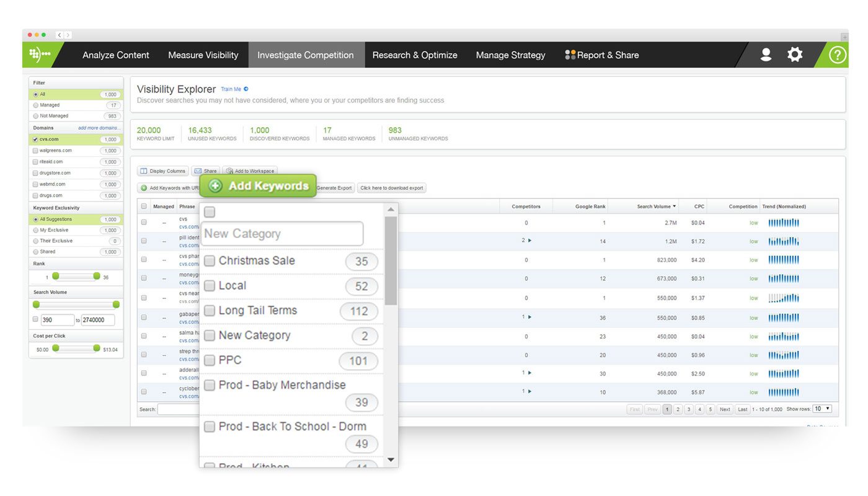Screen dimensions: 868x496
Task: Check the Local category checkbox
Action: (x=210, y=286)
